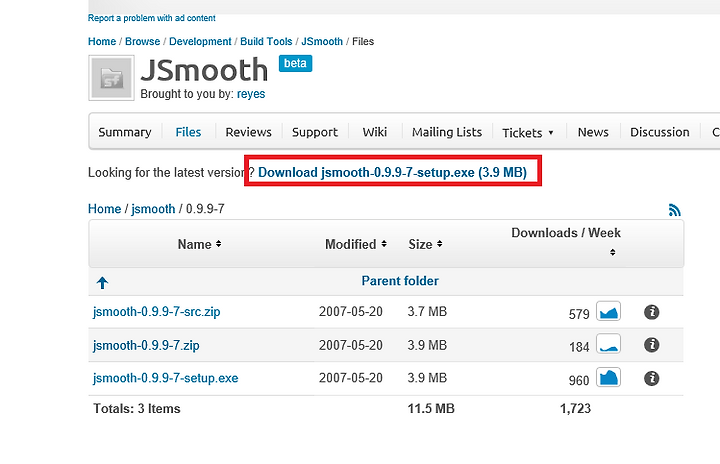Open the Summary tab

click(x=125, y=132)
